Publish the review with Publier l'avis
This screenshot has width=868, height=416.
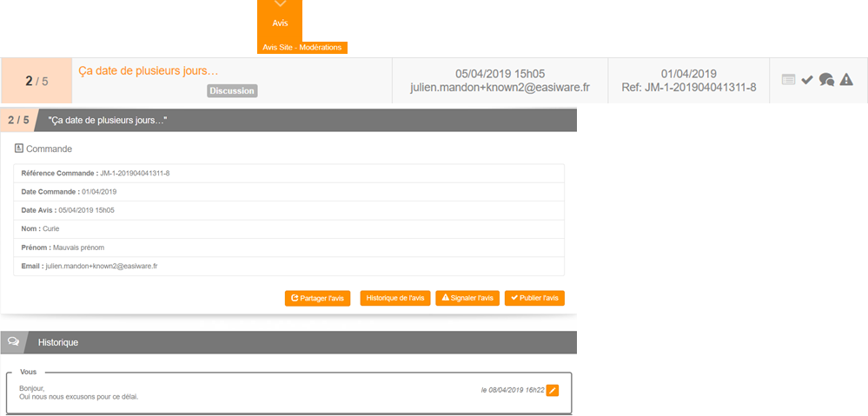click(534, 298)
